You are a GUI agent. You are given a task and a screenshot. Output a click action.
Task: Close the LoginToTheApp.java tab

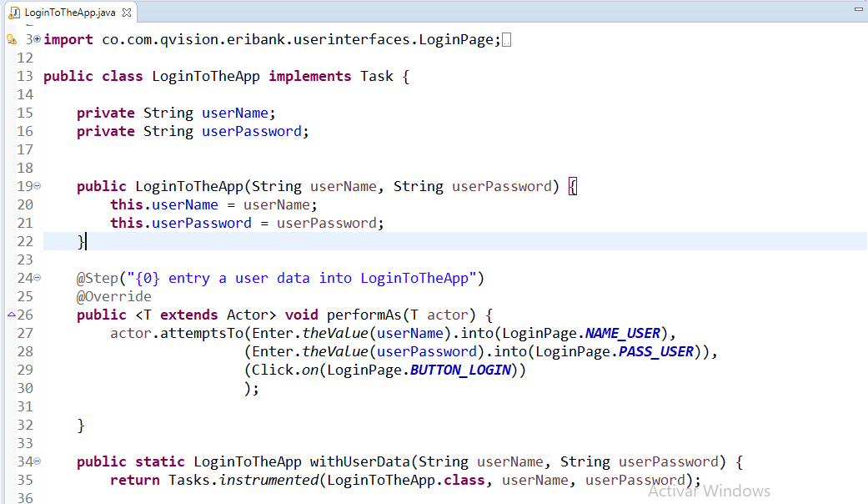pyautogui.click(x=128, y=13)
